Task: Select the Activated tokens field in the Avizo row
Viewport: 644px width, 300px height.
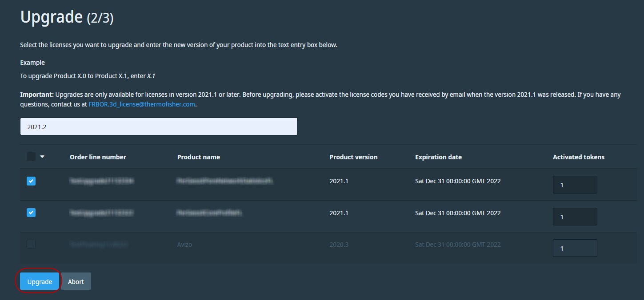Action: click(575, 248)
